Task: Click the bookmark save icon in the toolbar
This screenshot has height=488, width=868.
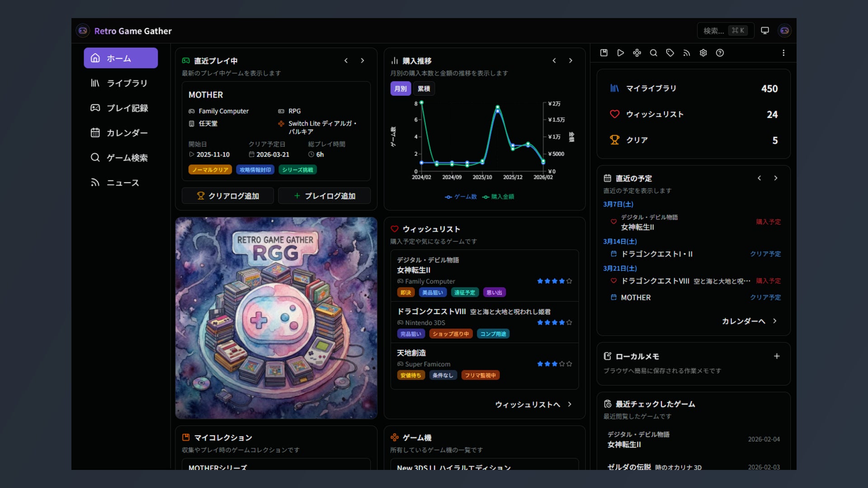Action: coord(604,53)
